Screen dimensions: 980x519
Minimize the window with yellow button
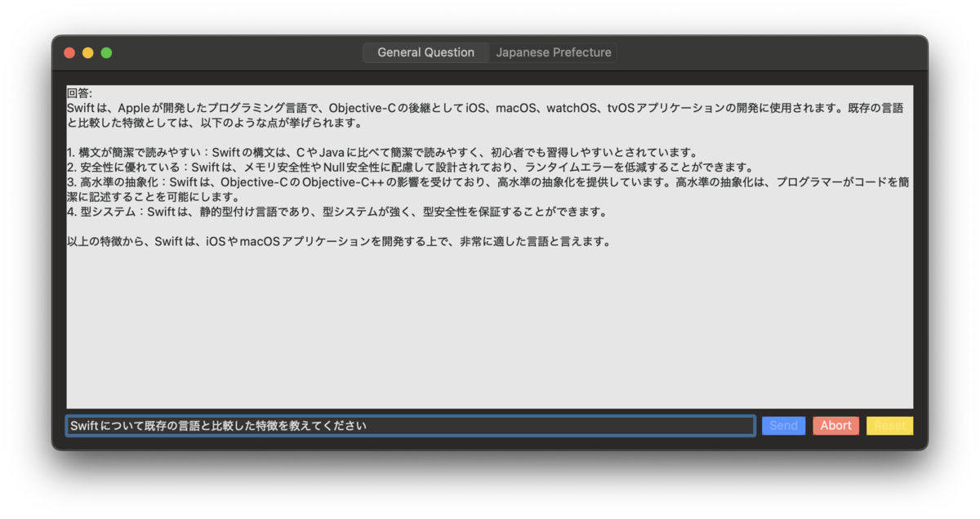coord(88,53)
